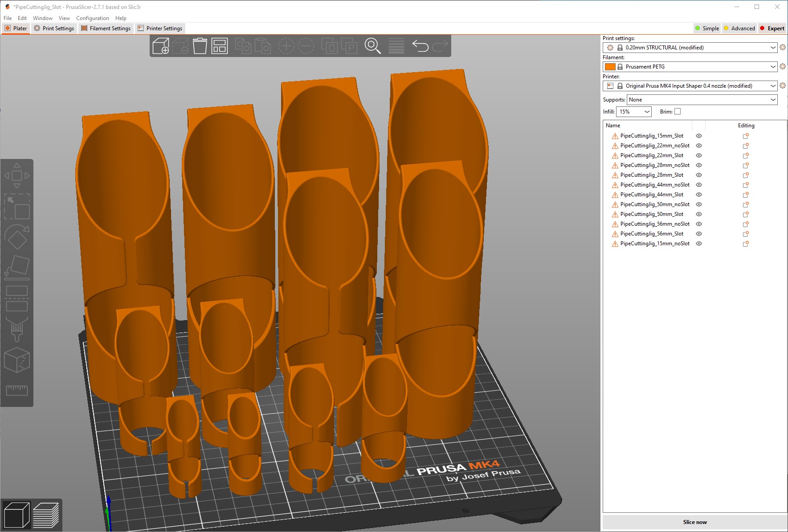
Task: Hide PipeCuttingJig_15mm_Slot with its eye toggle
Action: tap(699, 136)
